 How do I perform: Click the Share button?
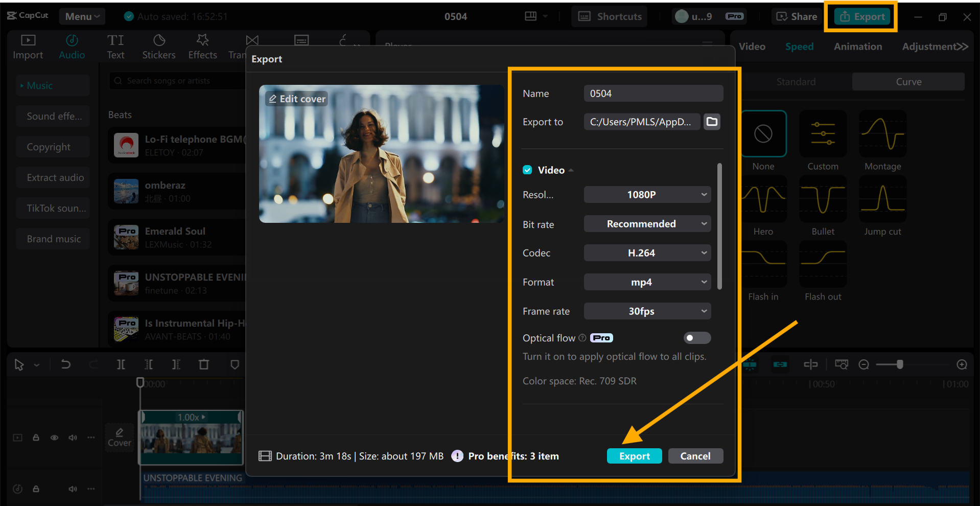tap(797, 16)
